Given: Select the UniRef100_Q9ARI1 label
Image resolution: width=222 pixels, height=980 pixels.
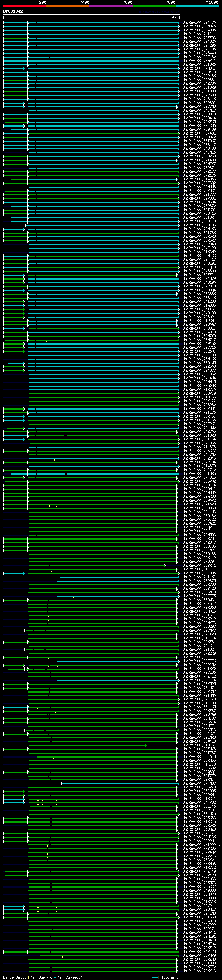Looking at the screenshot, I should pyautogui.click(x=199, y=60).
